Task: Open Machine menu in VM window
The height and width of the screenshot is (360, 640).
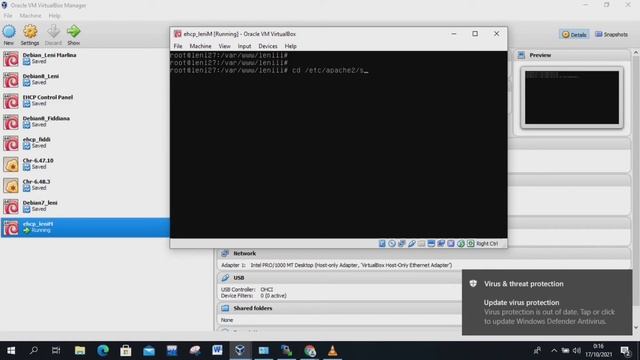Action: pos(200,46)
